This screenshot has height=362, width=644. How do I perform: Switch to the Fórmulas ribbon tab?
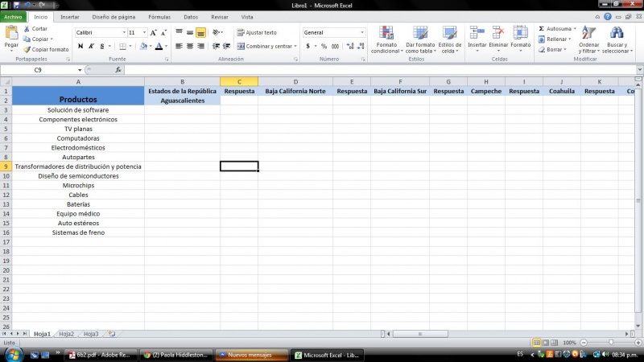click(x=159, y=16)
